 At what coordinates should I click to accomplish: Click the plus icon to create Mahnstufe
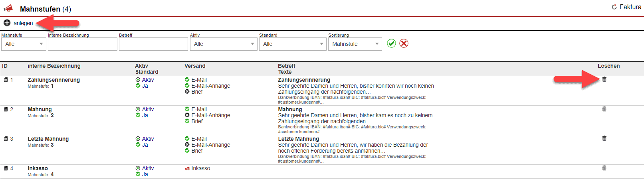tap(7, 23)
